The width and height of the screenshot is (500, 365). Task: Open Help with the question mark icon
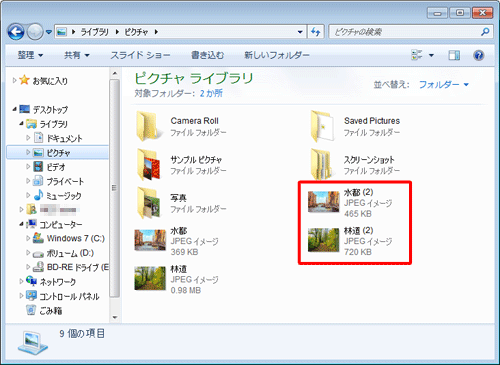coord(479,55)
